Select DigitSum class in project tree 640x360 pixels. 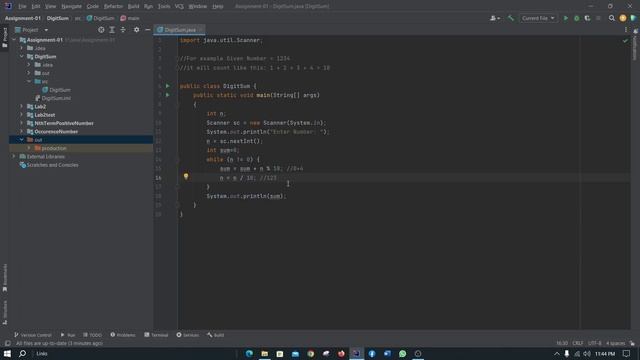[x=56, y=90]
